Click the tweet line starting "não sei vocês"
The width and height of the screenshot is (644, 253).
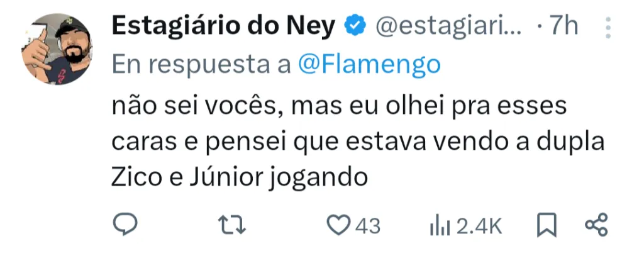340,105
